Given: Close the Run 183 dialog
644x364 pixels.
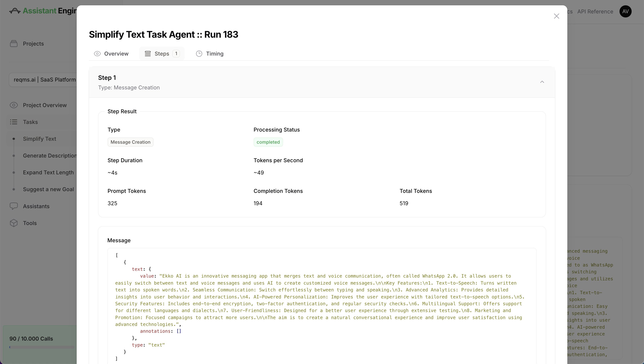Looking at the screenshot, I should [x=556, y=16].
